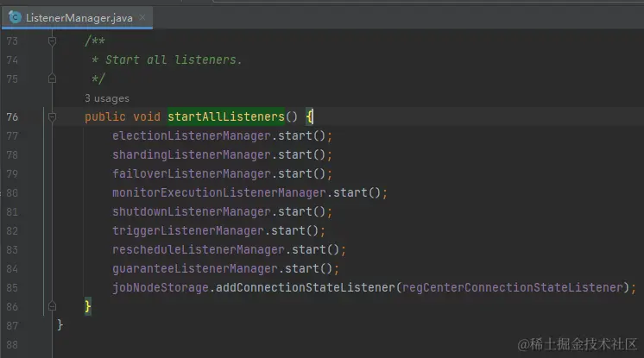Click the class closing brace on line 87
644x358 pixels.
[60, 325]
